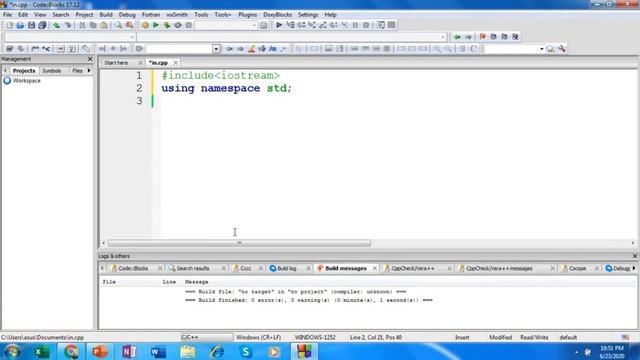Toggle bookmark with the red flag icon
The width and height of the screenshot is (640, 360).
click(482, 37)
